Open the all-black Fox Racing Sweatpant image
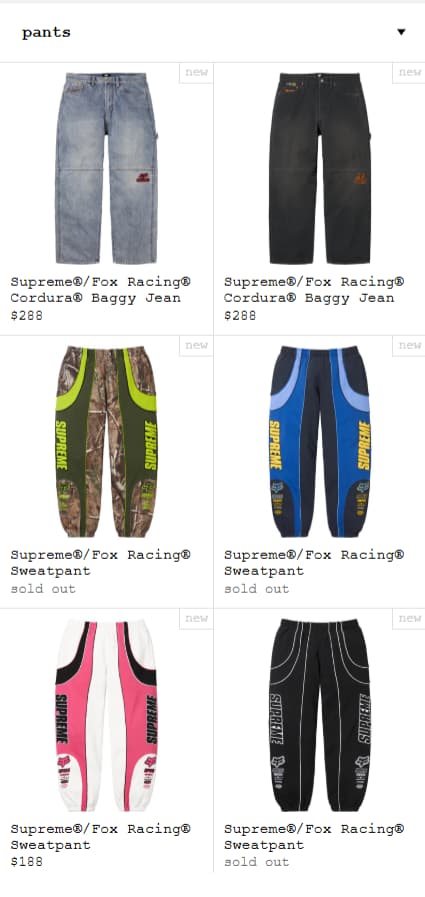The height and width of the screenshot is (897, 425). coord(320,715)
